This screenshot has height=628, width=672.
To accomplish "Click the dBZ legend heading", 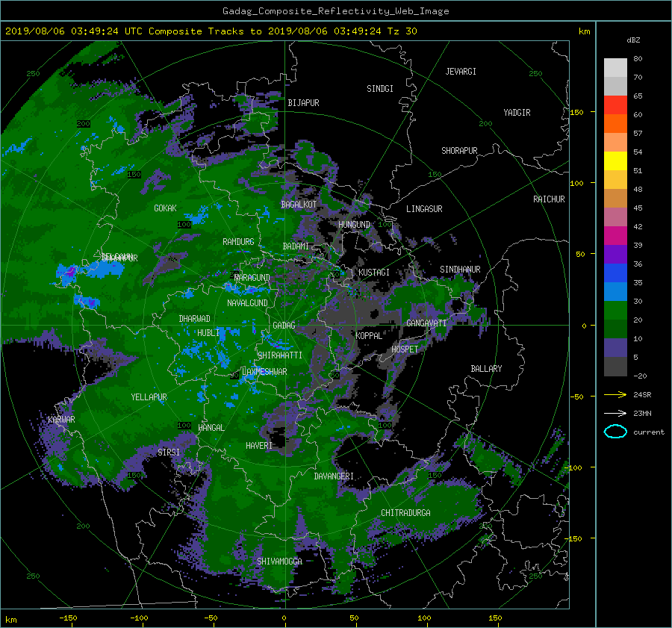I will click(633, 40).
